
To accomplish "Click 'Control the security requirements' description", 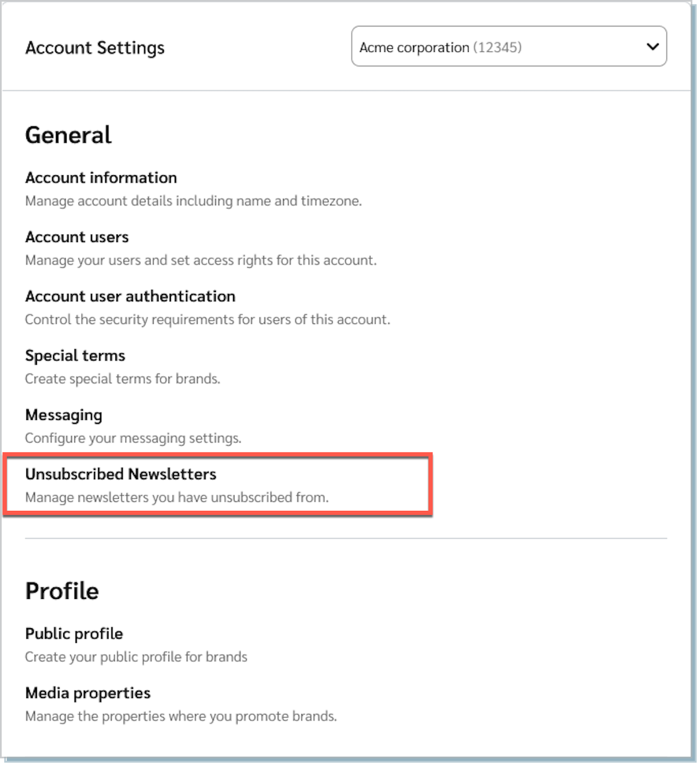I will [x=207, y=320].
